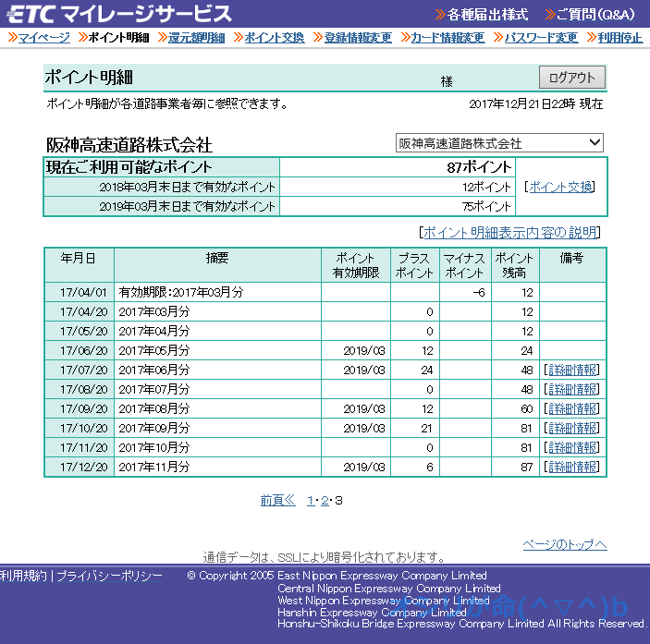The height and width of the screenshot is (644, 650).
Task: Select 87ポイント available points value
Action: coord(479,167)
